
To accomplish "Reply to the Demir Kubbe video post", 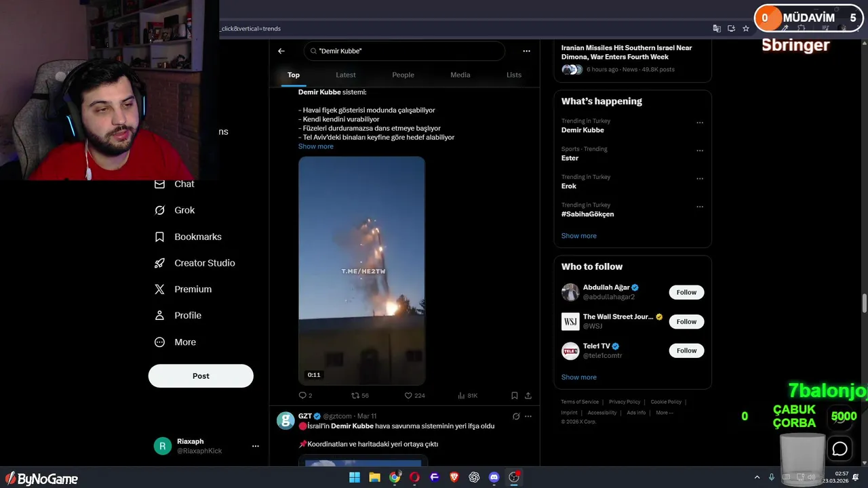I will [305, 395].
